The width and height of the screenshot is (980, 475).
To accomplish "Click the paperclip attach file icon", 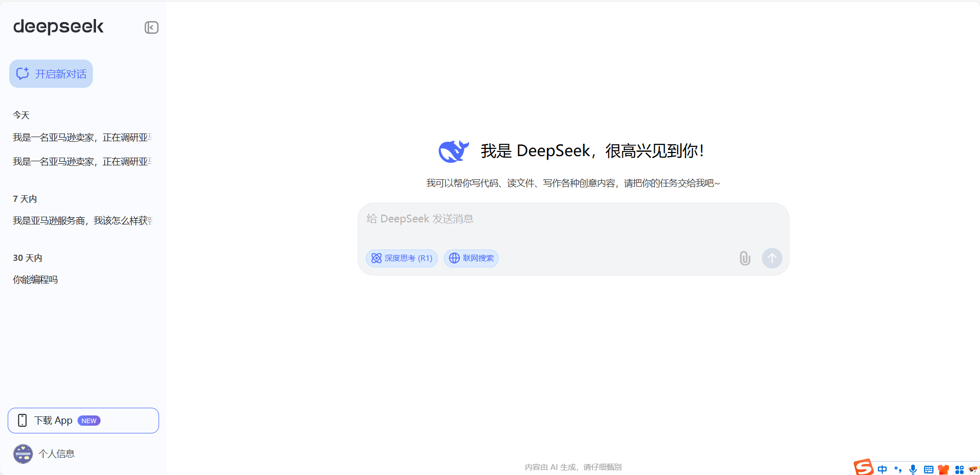I will click(x=745, y=258).
